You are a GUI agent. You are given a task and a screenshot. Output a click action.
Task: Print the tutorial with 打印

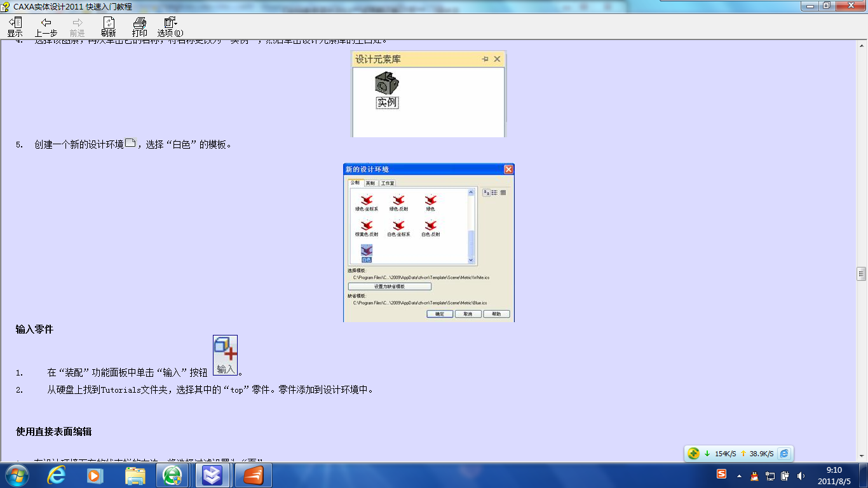coord(140,27)
